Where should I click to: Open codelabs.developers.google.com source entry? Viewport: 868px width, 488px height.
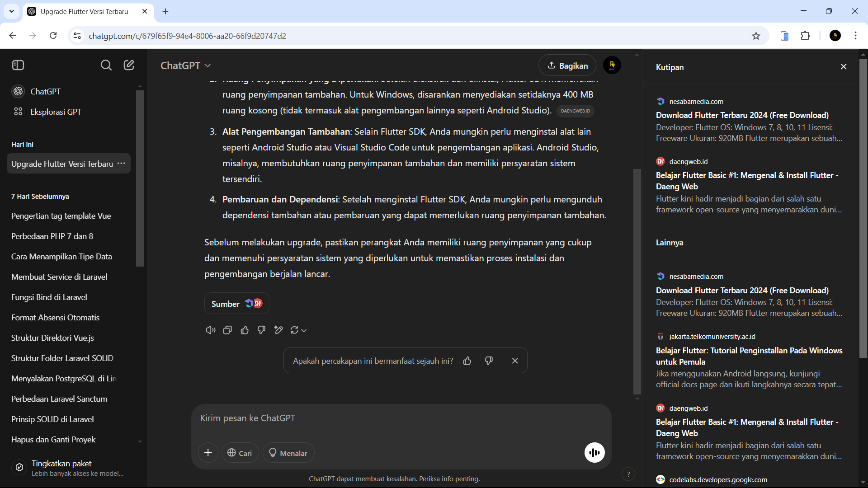point(718,480)
